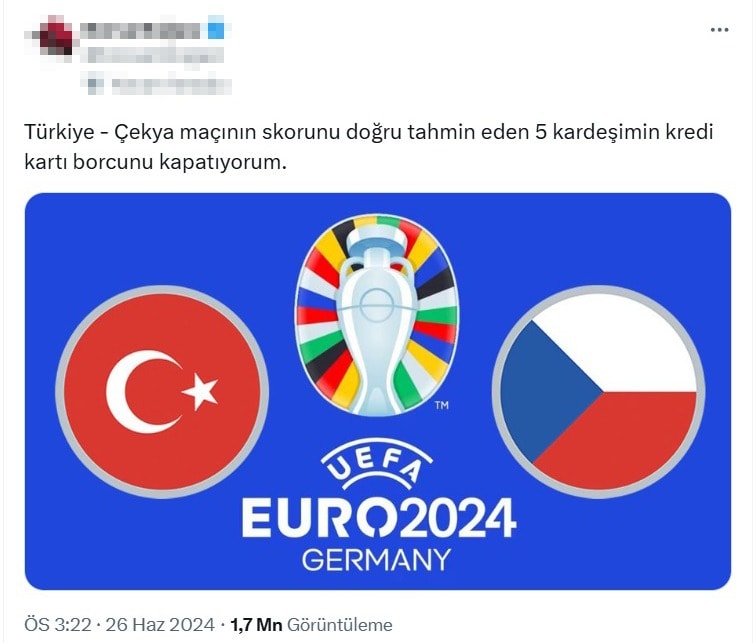Open the three-dot more options menu
Image resolution: width=756 pixels, height=643 pixels.
pyautogui.click(x=719, y=30)
